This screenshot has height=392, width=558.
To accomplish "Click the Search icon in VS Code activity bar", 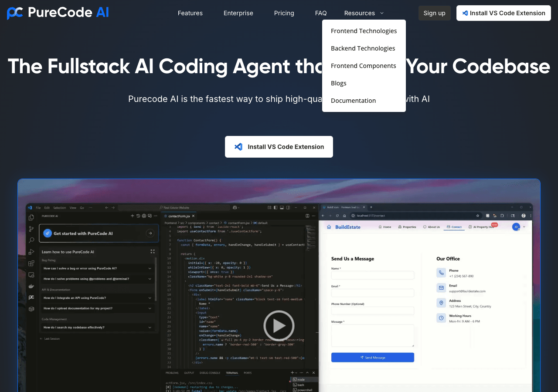I will pos(31,240).
